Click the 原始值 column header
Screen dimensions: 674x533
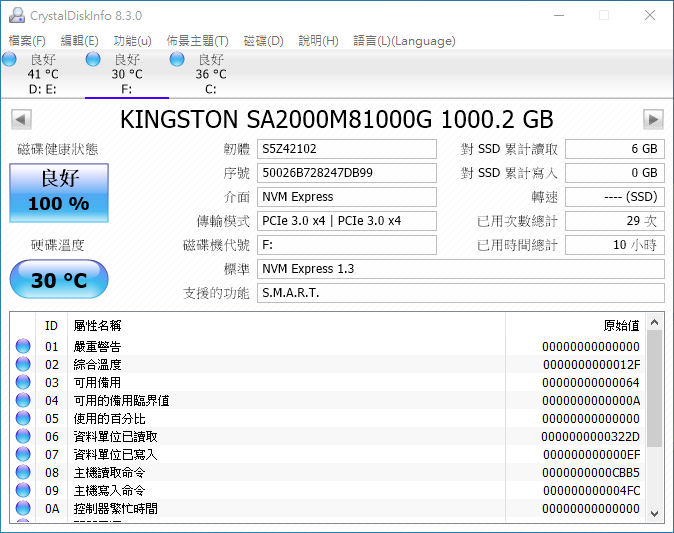click(575, 326)
